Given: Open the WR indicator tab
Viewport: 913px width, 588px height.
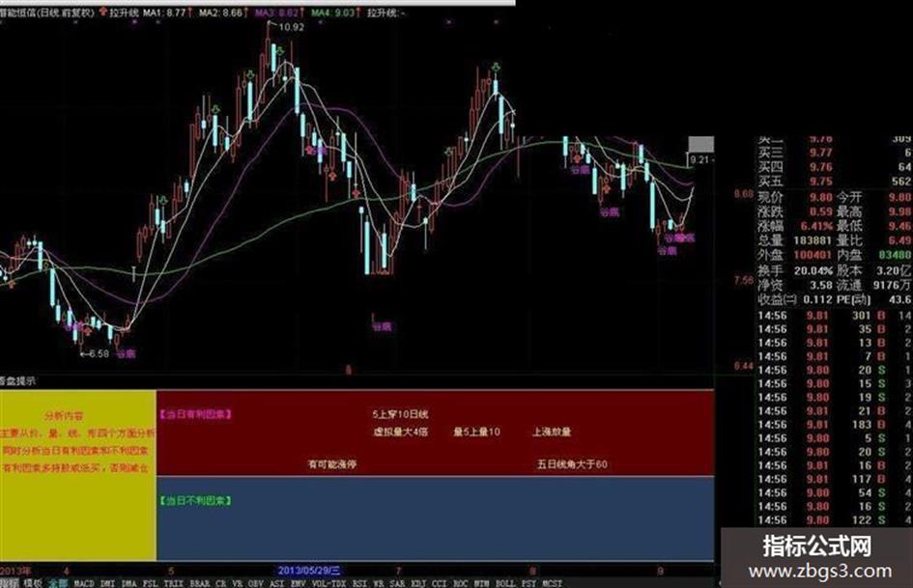Looking at the screenshot, I should [379, 583].
